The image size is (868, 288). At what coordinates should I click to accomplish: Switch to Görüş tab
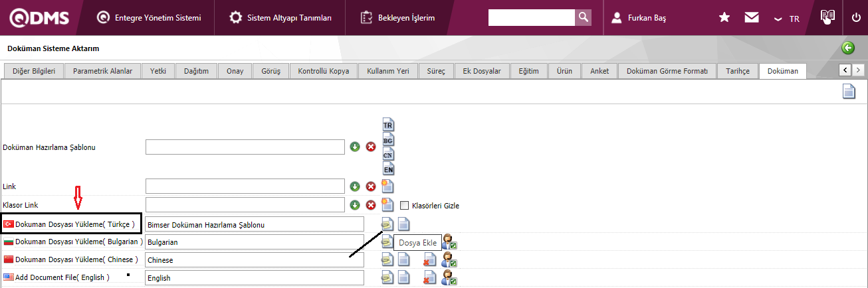271,71
